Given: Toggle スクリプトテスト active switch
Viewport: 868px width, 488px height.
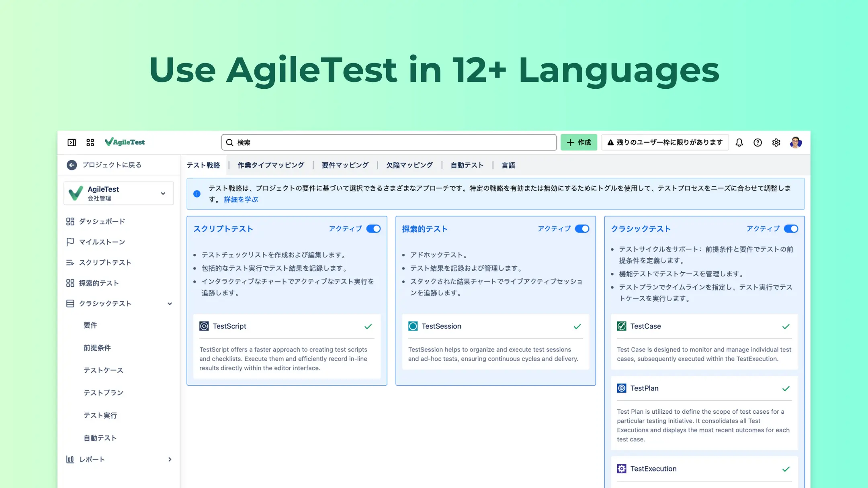Looking at the screenshot, I should tap(373, 229).
